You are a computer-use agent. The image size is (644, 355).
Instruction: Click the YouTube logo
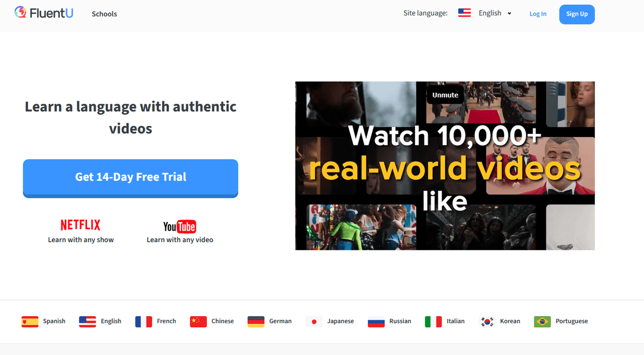point(180,227)
